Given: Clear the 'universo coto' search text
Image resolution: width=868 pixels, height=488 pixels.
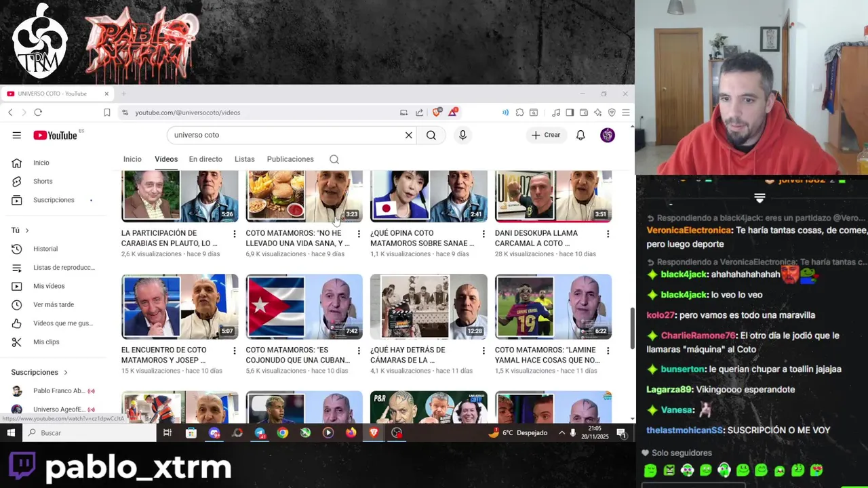Looking at the screenshot, I should [x=408, y=135].
